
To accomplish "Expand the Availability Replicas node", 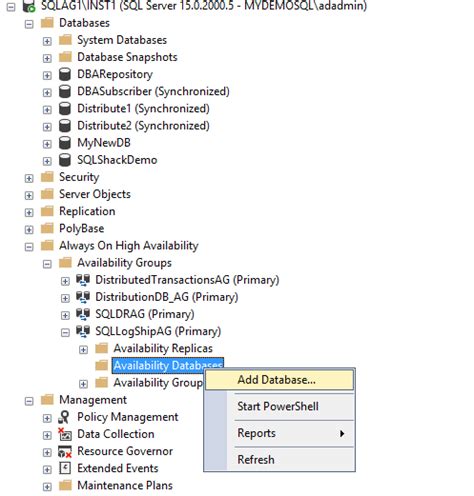I will (83, 350).
